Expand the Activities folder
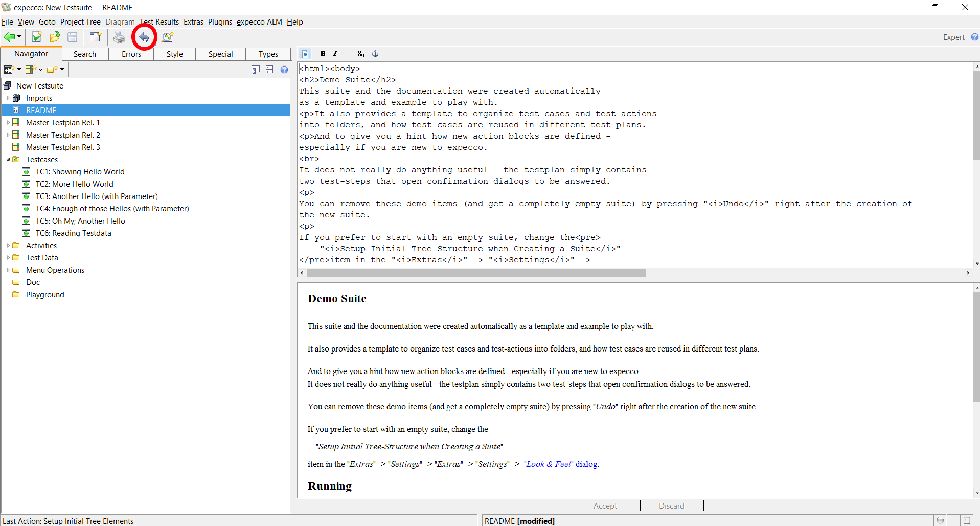Viewport: 980px width, 526px height. (8, 246)
